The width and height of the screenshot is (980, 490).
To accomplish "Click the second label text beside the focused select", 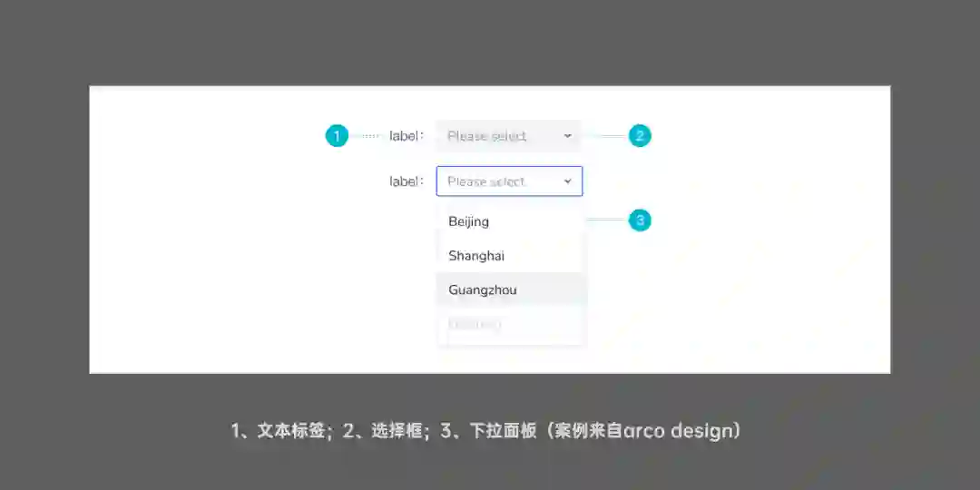I will [407, 181].
